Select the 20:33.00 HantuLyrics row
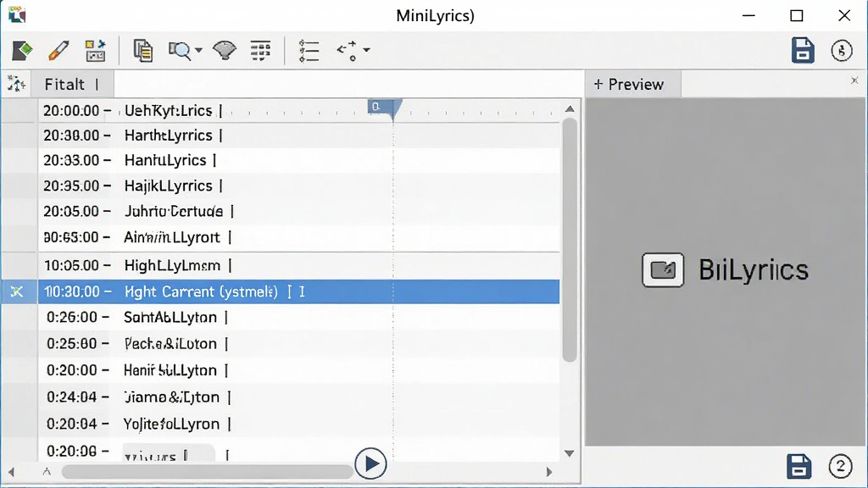This screenshot has width=868, height=488. click(299, 160)
